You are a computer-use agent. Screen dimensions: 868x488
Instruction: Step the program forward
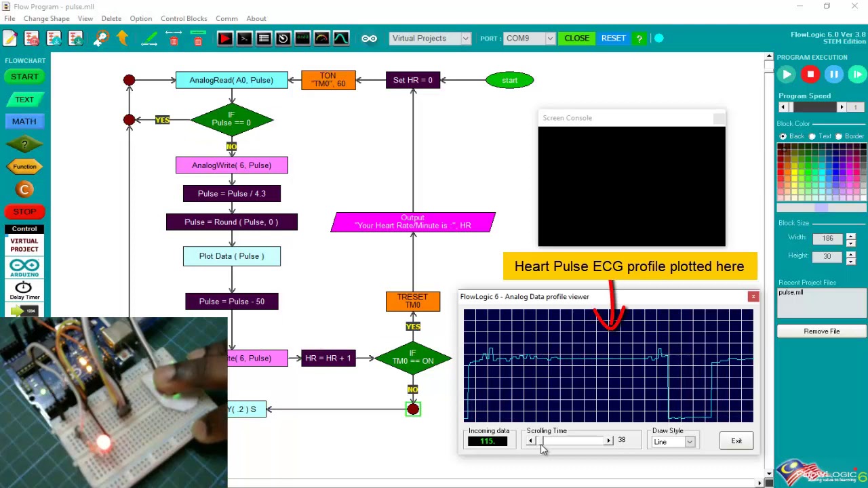click(857, 75)
